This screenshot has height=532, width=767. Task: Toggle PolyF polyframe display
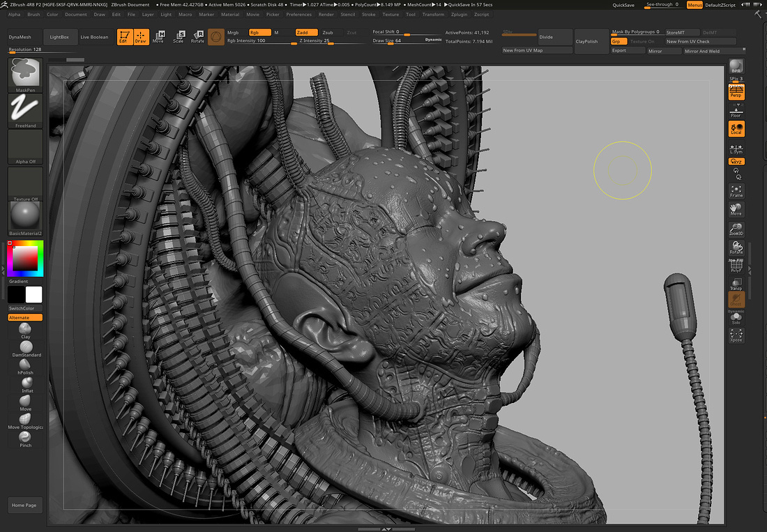[736, 266]
